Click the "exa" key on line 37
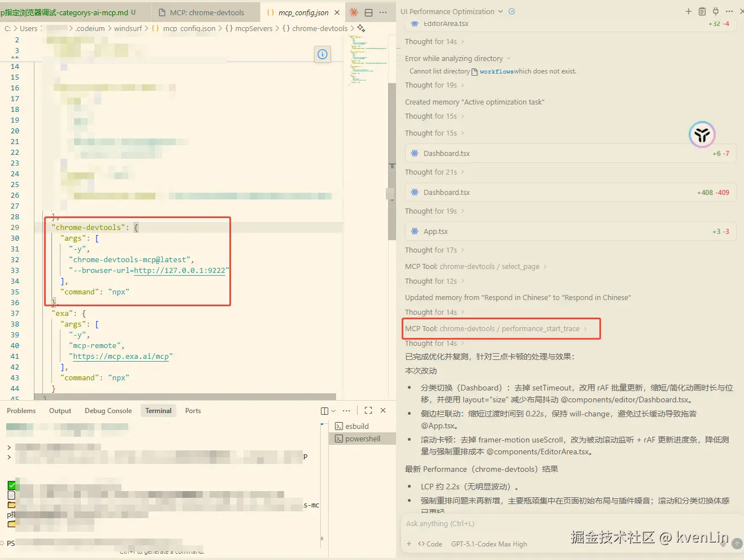Screen dimensions: 744x560 pos(62,314)
